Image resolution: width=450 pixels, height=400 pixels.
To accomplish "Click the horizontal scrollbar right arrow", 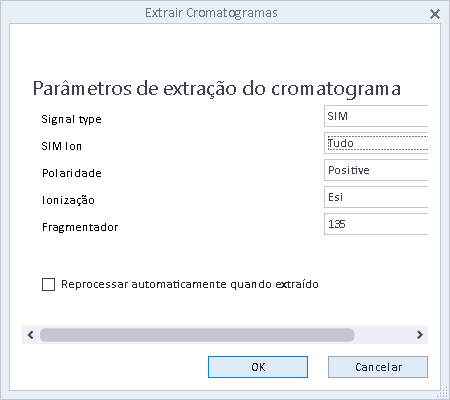I will tap(420, 335).
